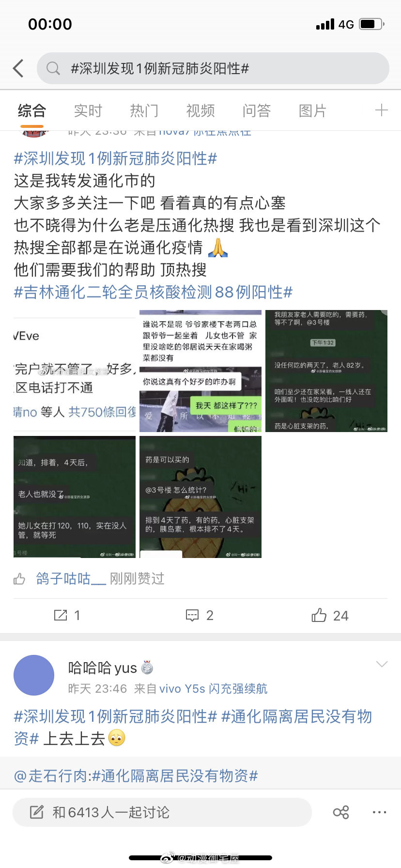
Task: Open the three-dot more menu
Action: pyautogui.click(x=379, y=812)
